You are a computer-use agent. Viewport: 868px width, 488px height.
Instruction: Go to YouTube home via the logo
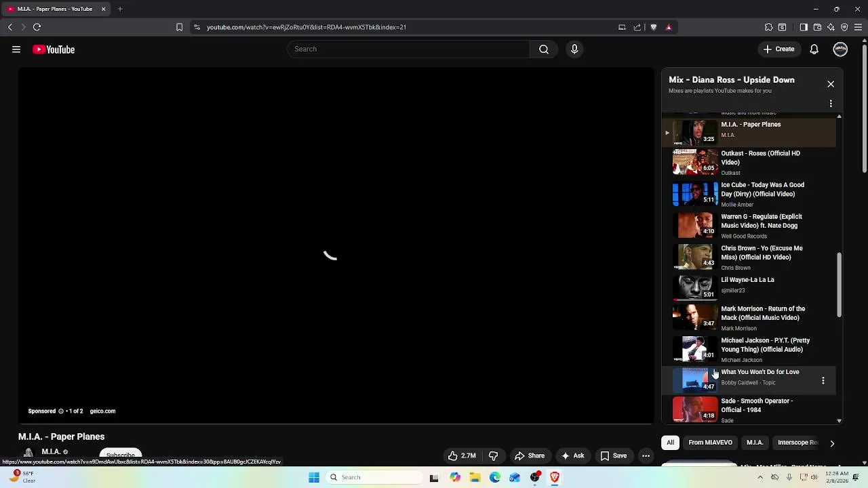click(54, 49)
